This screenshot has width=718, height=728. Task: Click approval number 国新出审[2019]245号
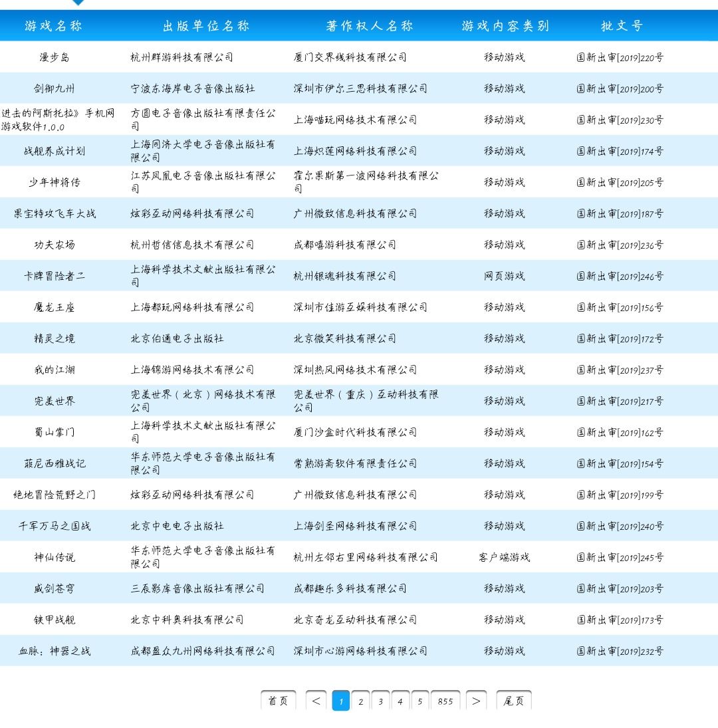(x=620, y=557)
